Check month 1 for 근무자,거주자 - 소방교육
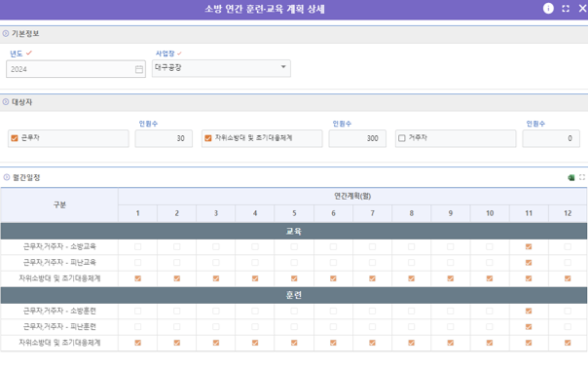Viewport: 588px width, 368px height. click(x=137, y=247)
